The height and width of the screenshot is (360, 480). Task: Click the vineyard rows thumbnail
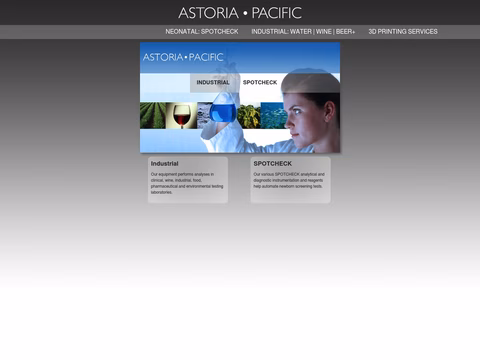pos(153,116)
